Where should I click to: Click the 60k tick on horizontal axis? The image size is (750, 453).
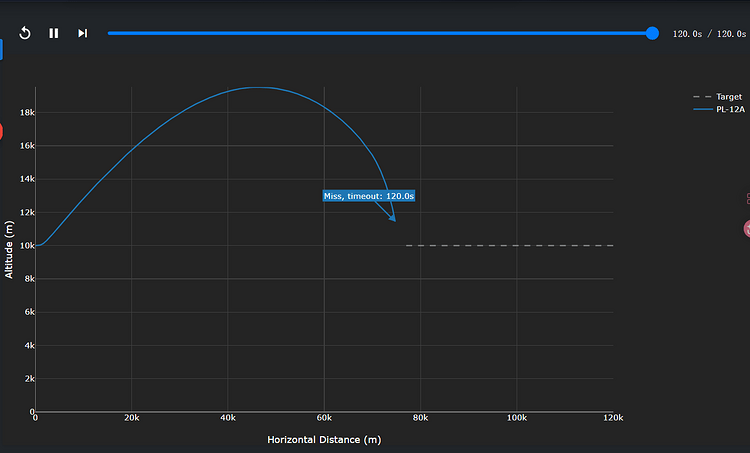pos(324,418)
